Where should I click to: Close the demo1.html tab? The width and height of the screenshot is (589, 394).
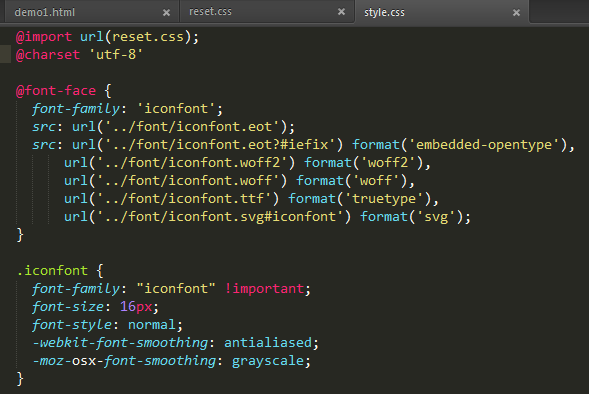pos(166,13)
